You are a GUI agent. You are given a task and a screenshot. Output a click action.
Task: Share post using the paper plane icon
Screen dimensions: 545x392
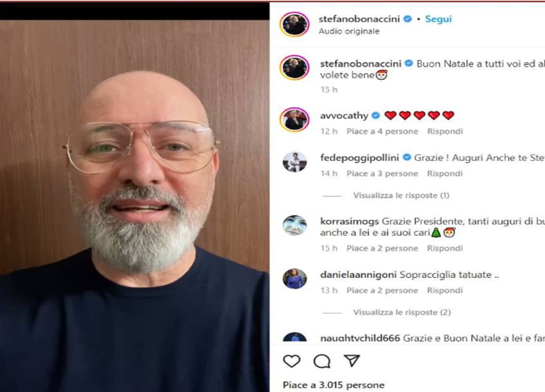coord(352,361)
